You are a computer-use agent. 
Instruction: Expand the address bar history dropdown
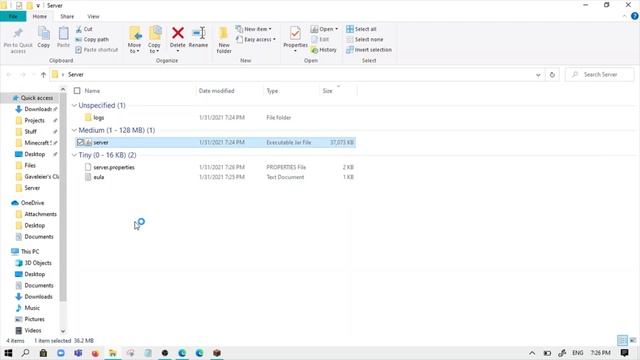coord(538,75)
